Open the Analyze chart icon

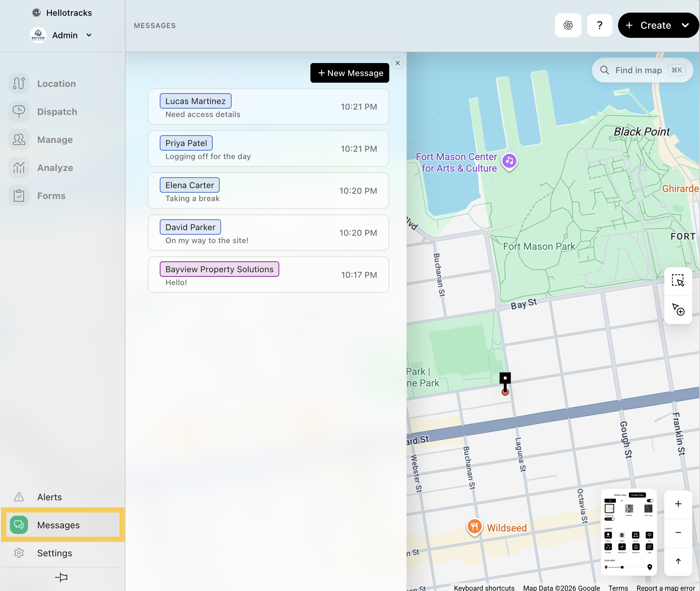click(19, 168)
